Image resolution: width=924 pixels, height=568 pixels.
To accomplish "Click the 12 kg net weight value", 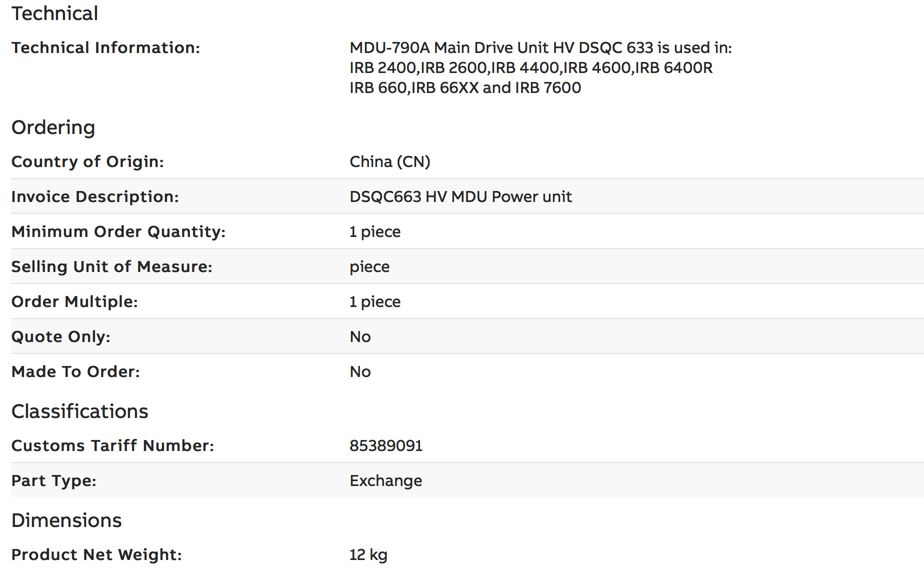I will coord(368,554).
